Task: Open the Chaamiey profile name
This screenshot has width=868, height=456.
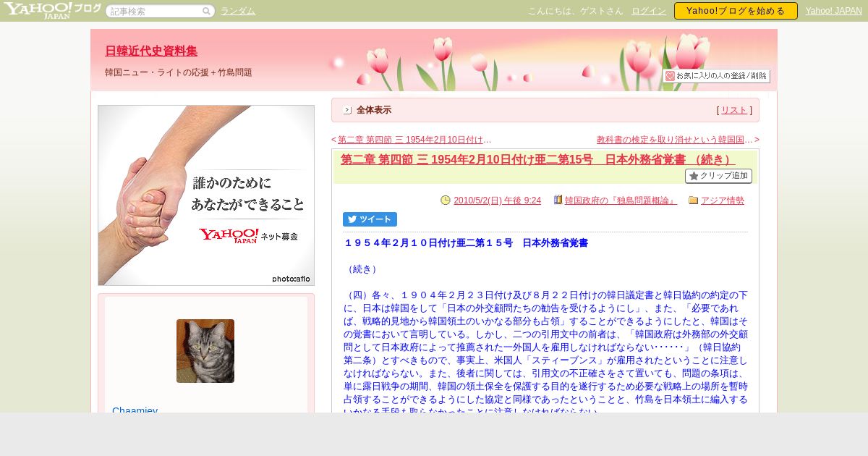Action: tap(135, 410)
